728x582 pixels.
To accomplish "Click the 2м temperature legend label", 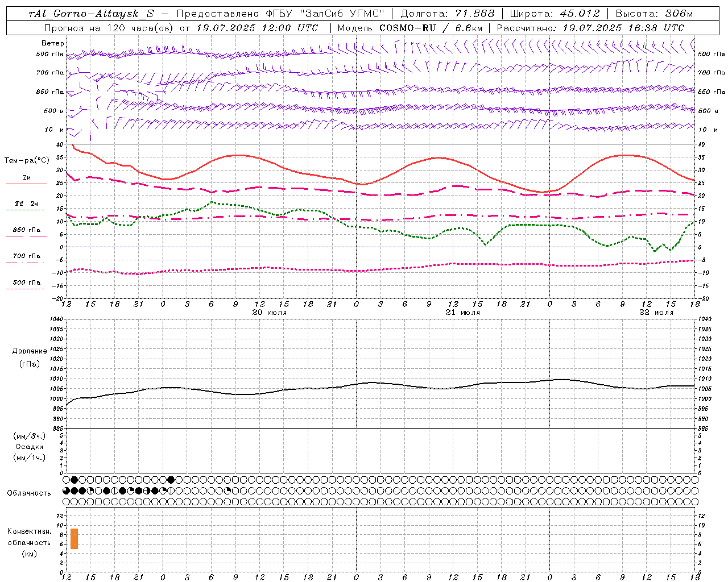I will pos(27,177).
